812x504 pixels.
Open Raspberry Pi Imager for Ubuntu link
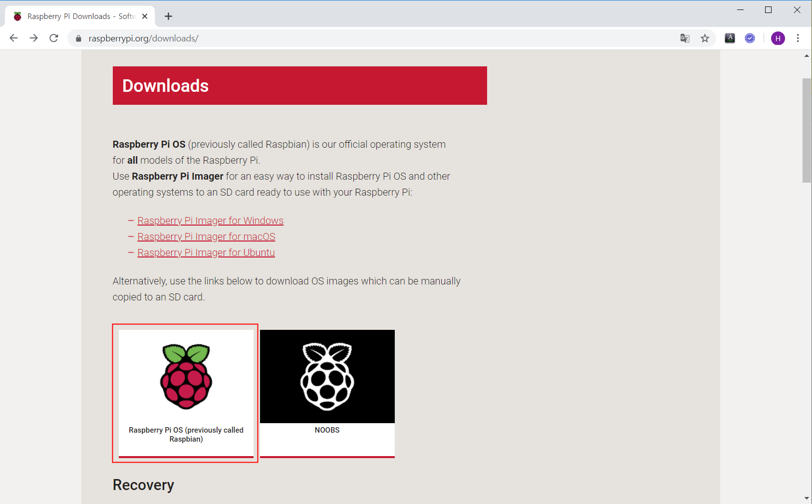[x=206, y=252]
